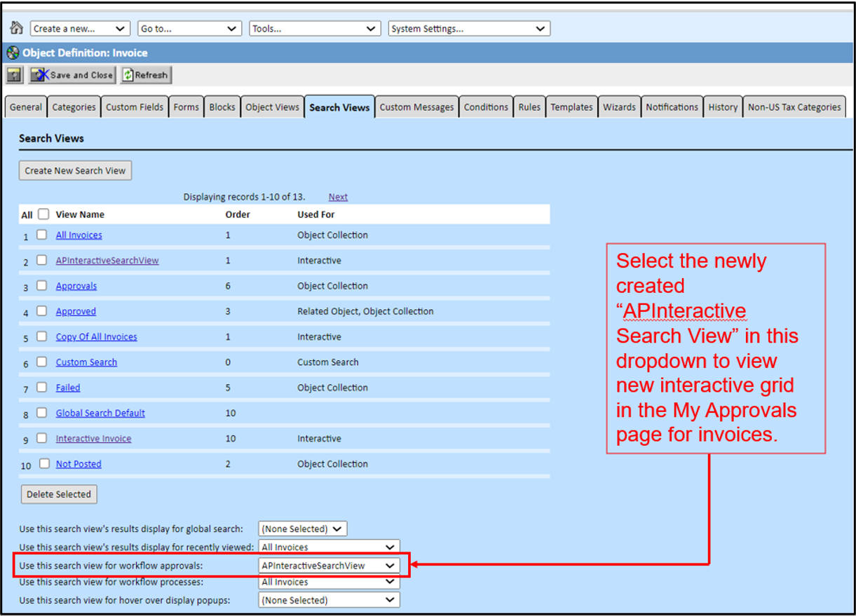Open the Wizards tab

[619, 107]
